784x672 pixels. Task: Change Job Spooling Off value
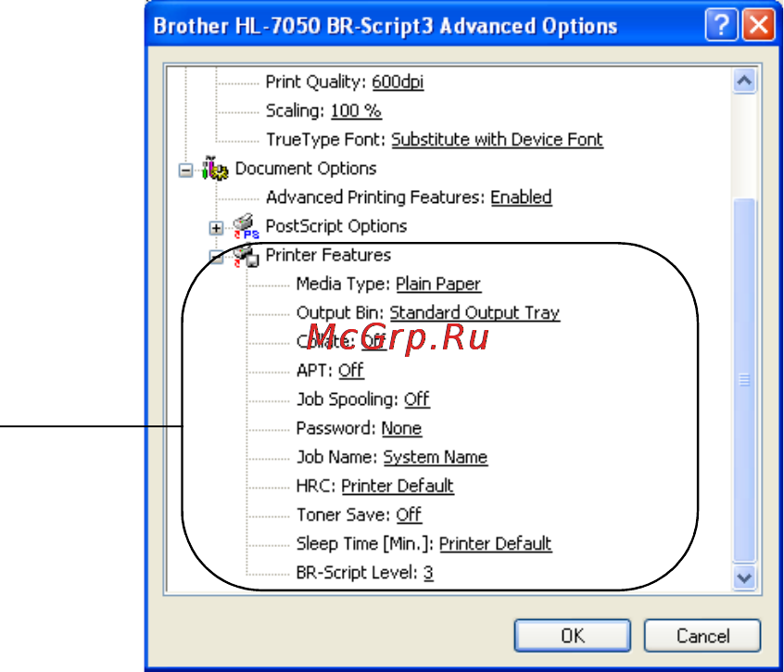tap(416, 399)
